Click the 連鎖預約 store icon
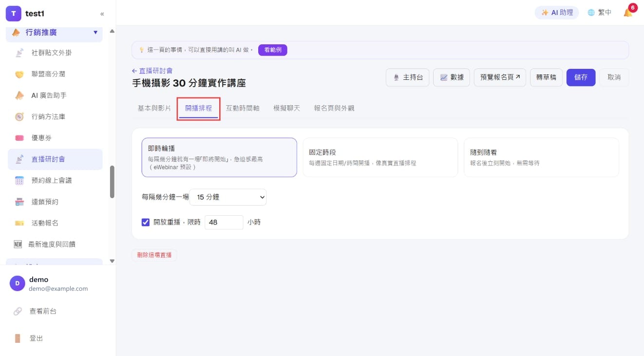The image size is (644, 356). 19,202
